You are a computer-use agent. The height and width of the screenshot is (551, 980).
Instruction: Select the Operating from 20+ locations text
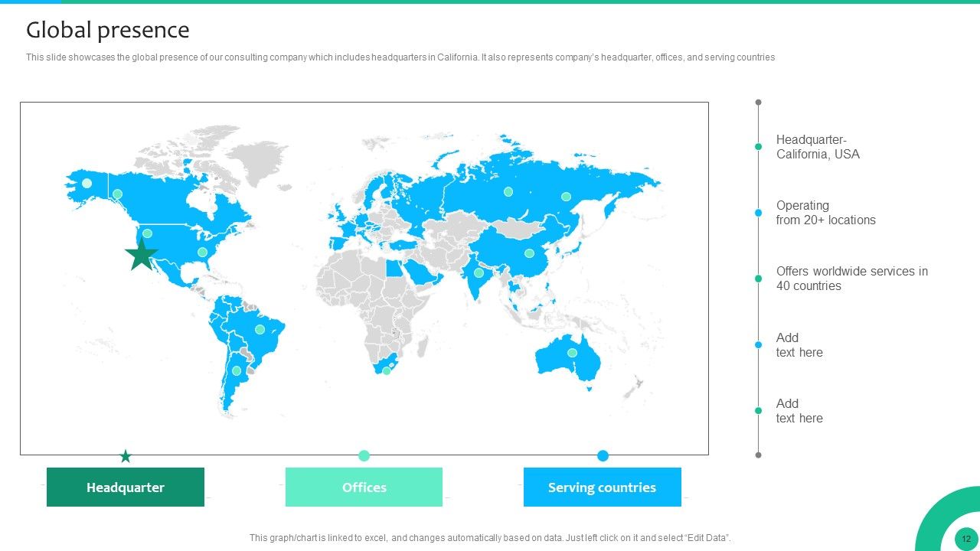coord(825,213)
